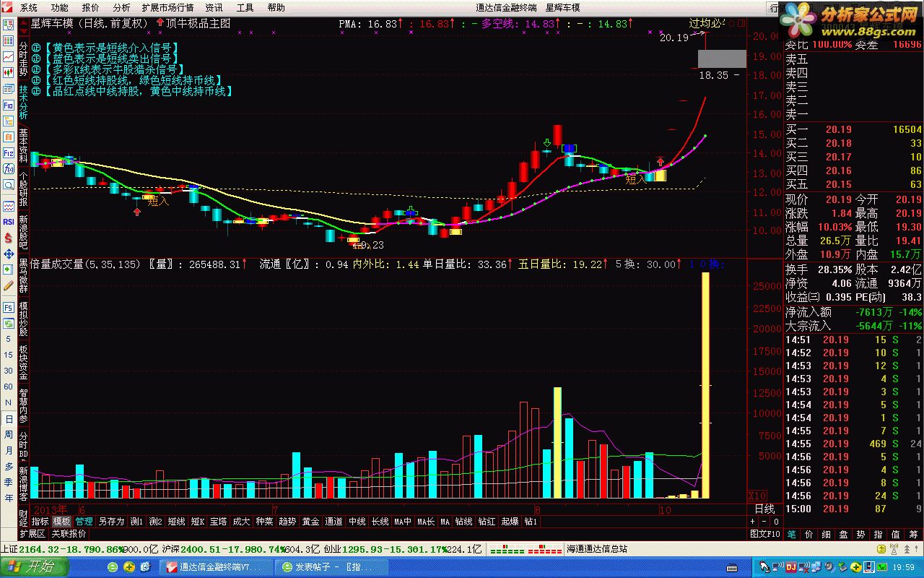Click the 图文F10 button
The height and width of the screenshot is (578, 924).
click(765, 534)
